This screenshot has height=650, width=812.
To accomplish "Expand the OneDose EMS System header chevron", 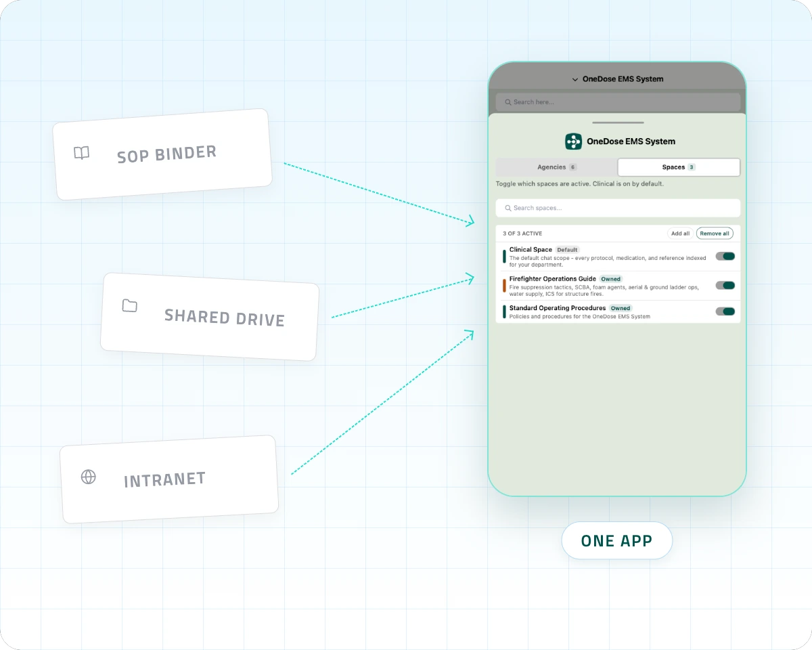I will point(575,79).
